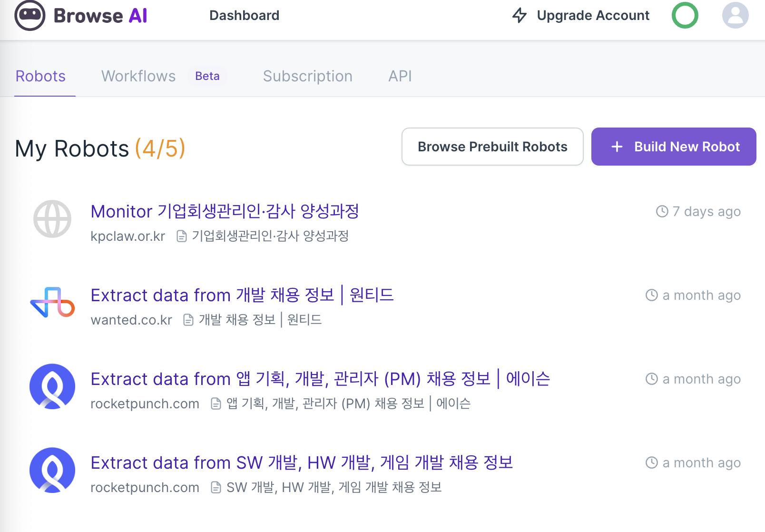Screen dimensions: 765x532
Task: Click the My Robots heading
Action: (72, 148)
